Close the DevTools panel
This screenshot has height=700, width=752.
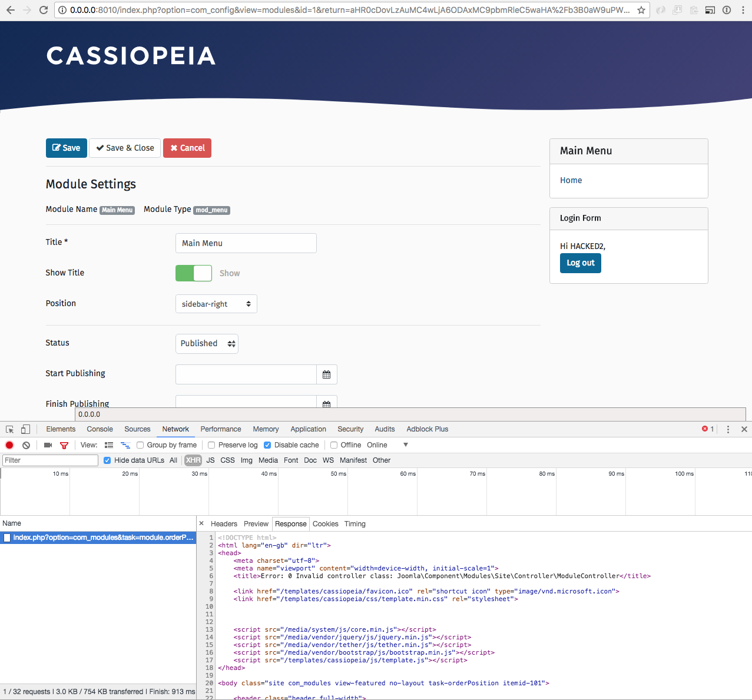point(744,429)
